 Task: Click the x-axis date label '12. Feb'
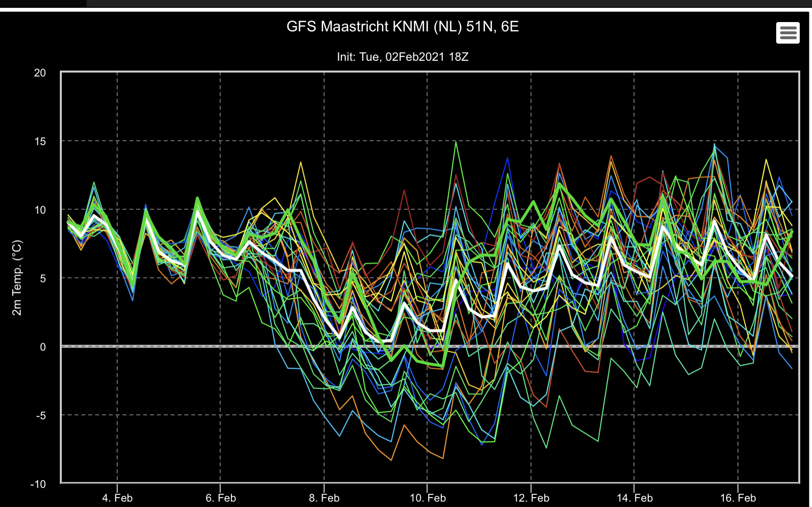[531, 498]
